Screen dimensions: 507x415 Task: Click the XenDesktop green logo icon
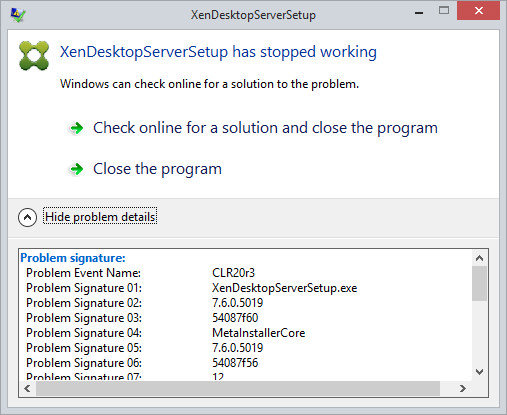pos(34,56)
